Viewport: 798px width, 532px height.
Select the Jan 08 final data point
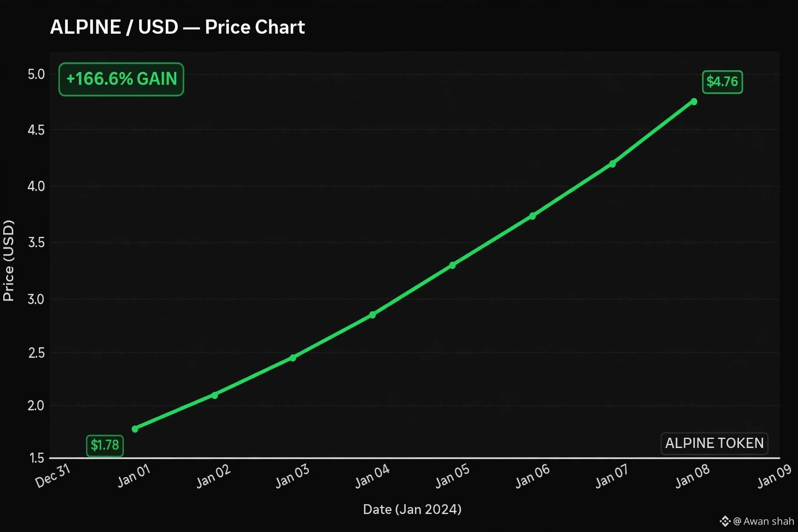pos(694,102)
